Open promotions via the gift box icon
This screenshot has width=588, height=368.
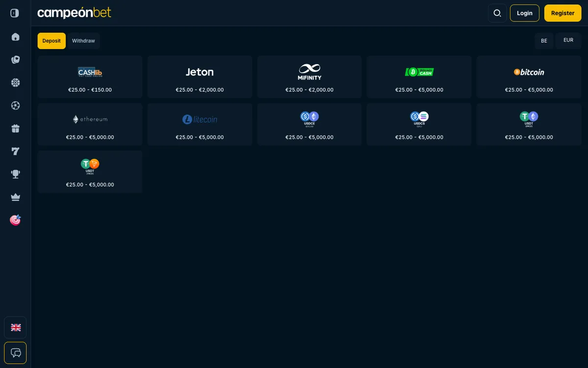click(x=15, y=129)
